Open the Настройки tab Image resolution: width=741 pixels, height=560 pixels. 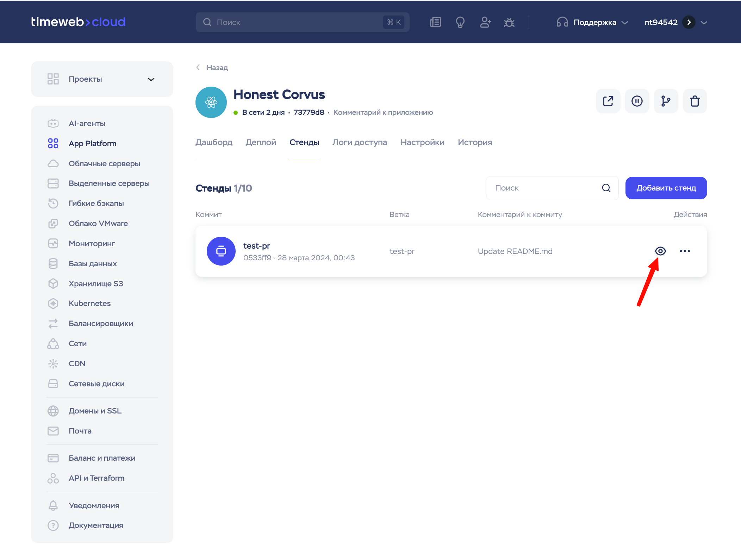[x=422, y=142]
